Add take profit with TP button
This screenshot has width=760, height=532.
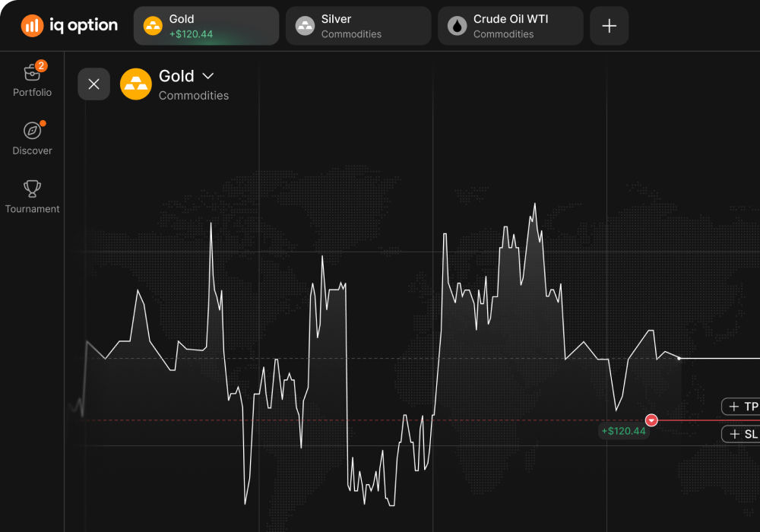coord(740,407)
